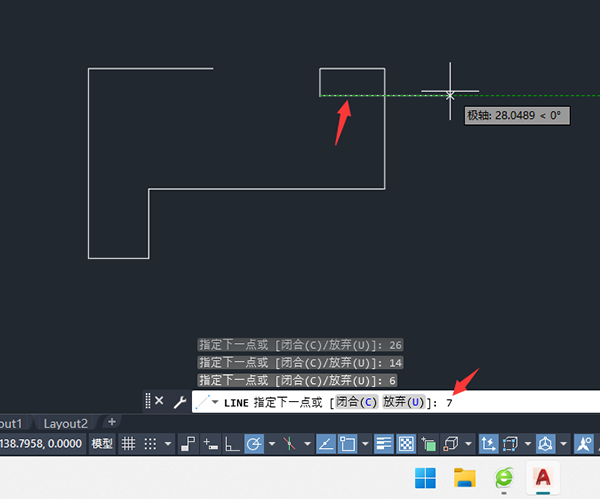Click the command line grip handle

point(148,401)
